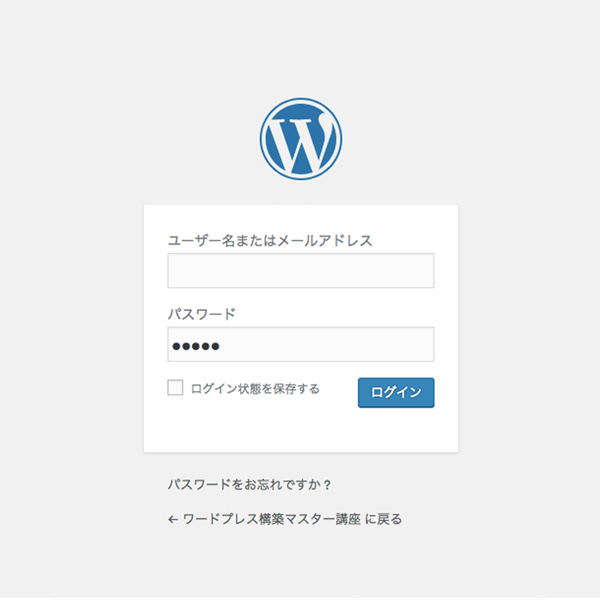Click the に戻る text at link end

tap(384, 519)
